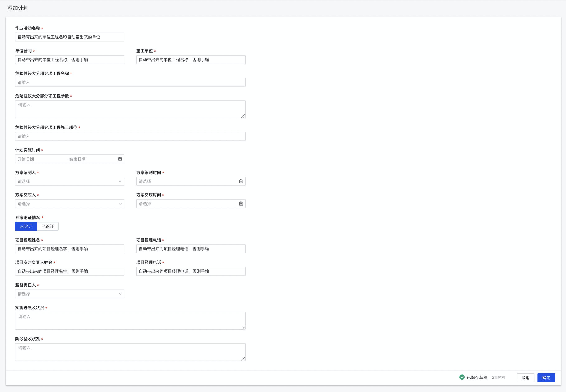The image size is (566, 392).
Task: Click 作业活动名称 text field
Action: coord(70,37)
